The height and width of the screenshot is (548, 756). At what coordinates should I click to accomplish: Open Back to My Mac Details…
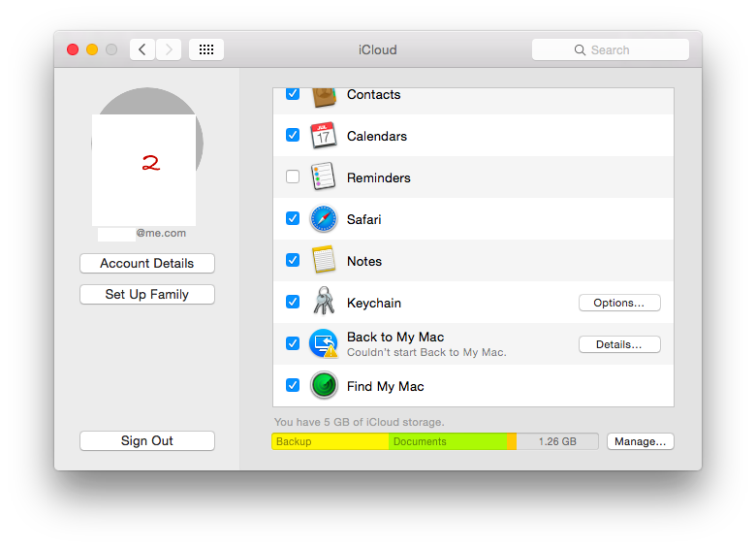[619, 344]
